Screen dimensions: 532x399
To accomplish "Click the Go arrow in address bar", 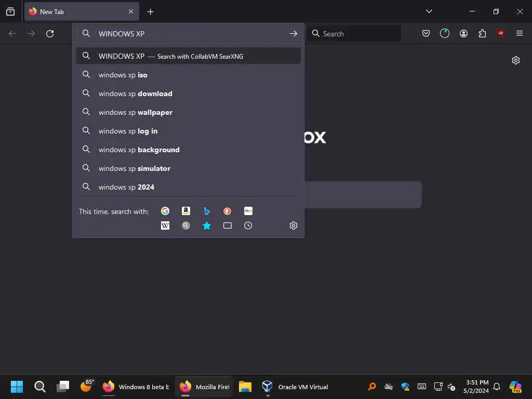I will point(294,34).
